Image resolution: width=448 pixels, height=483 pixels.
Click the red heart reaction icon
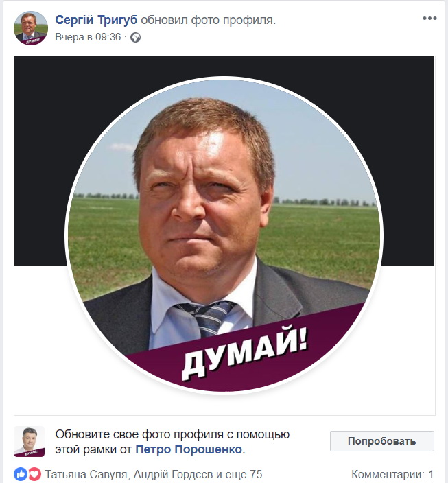pos(35,474)
